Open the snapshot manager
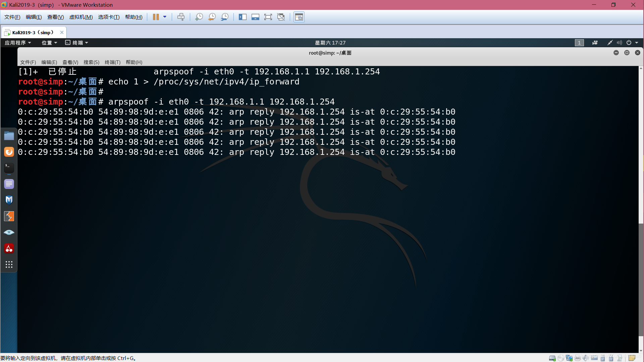 click(x=224, y=17)
